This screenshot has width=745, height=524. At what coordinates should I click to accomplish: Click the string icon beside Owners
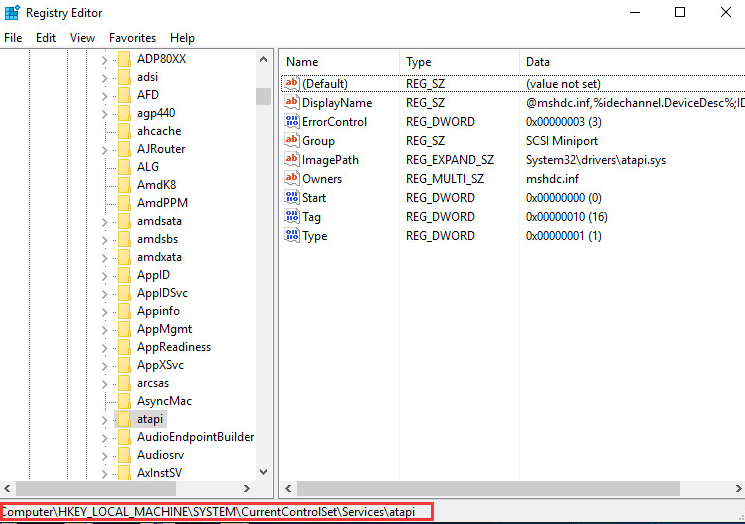pos(292,179)
